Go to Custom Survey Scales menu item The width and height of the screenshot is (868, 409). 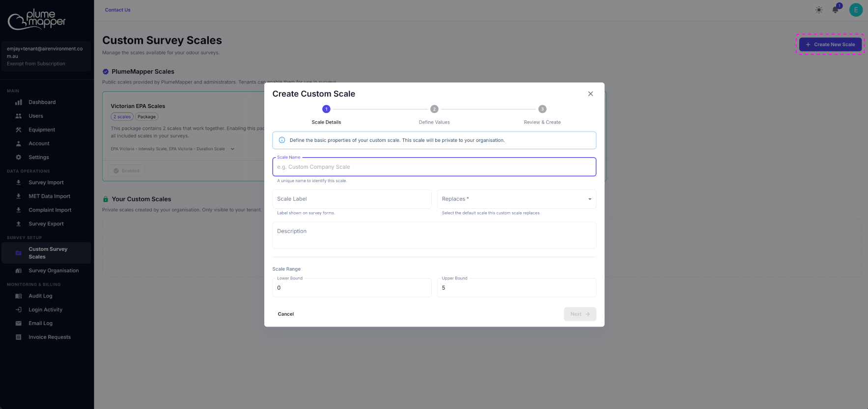[46, 253]
